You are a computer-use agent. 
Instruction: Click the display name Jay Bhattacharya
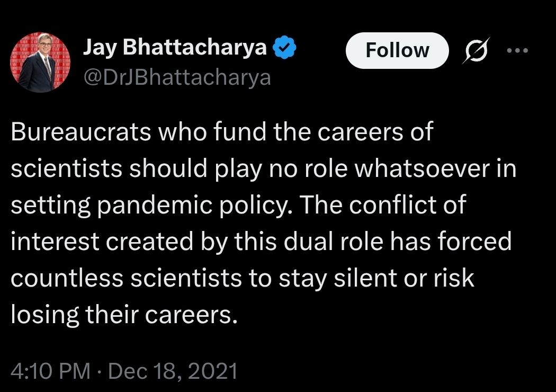point(175,49)
